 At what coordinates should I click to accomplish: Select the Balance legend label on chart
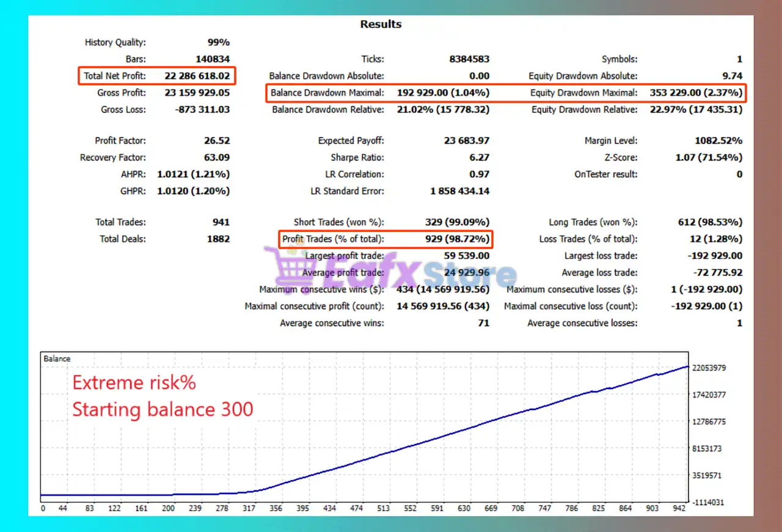pyautogui.click(x=56, y=359)
